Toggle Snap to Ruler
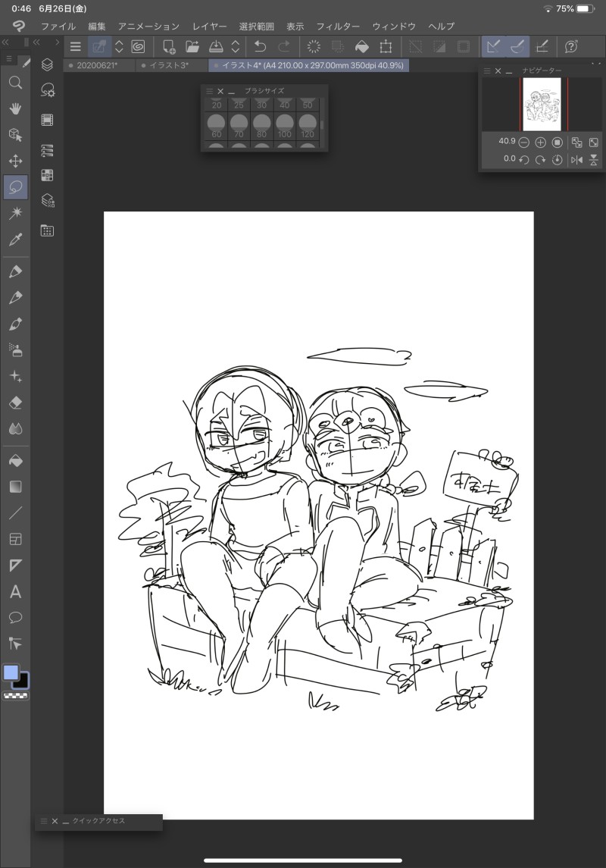The image size is (606, 868). coord(493,46)
